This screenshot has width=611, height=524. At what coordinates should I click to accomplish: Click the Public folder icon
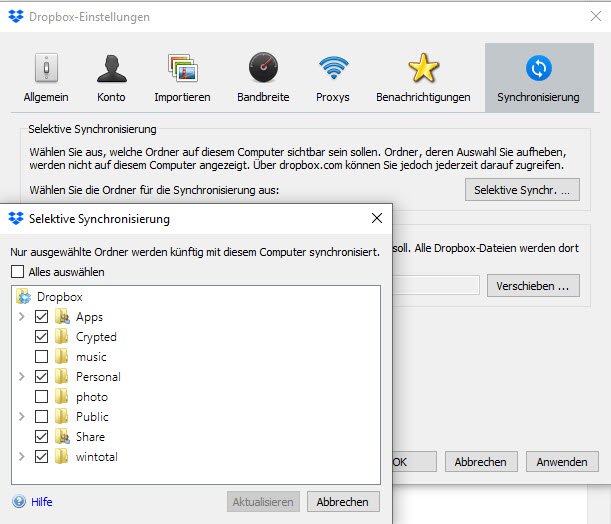click(62, 416)
